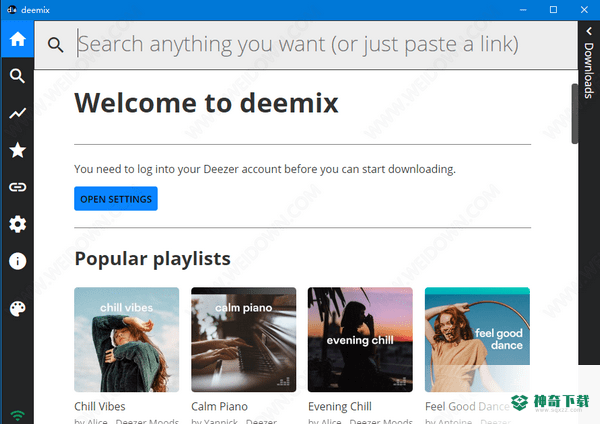Open the About info icon
This screenshot has height=424, width=600.
[18, 261]
